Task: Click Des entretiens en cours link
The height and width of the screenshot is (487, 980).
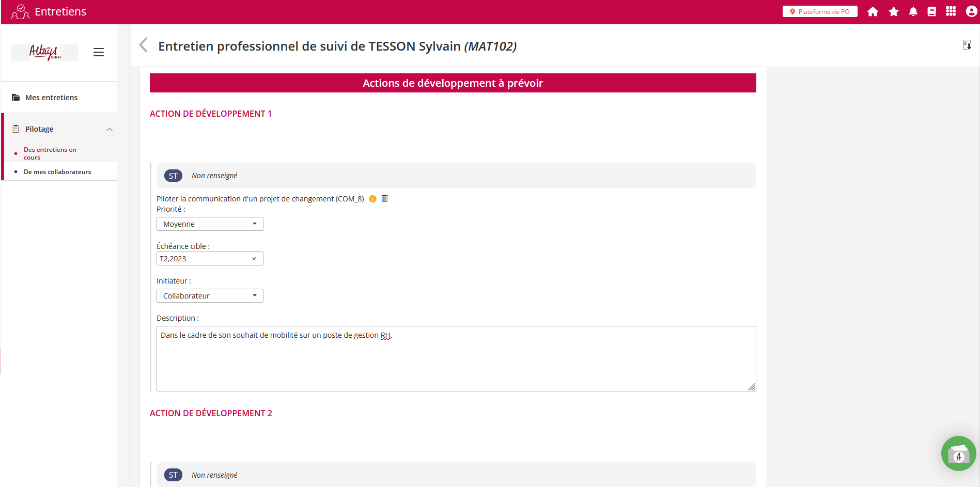Action: [50, 153]
